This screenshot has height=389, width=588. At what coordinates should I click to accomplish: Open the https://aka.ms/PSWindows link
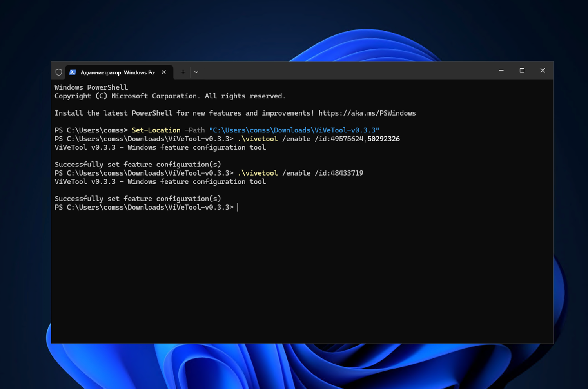(x=367, y=113)
